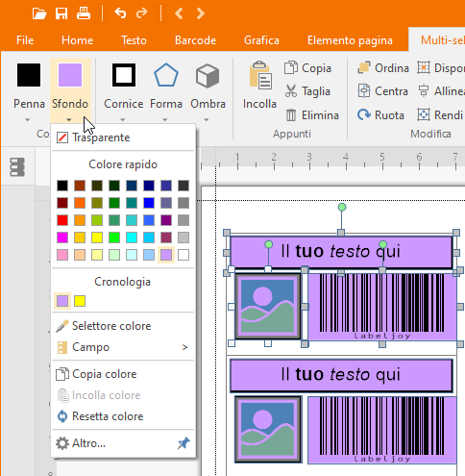This screenshot has width=465, height=476.
Task: Select the first label's image placeholder
Action: pyautogui.click(x=268, y=307)
